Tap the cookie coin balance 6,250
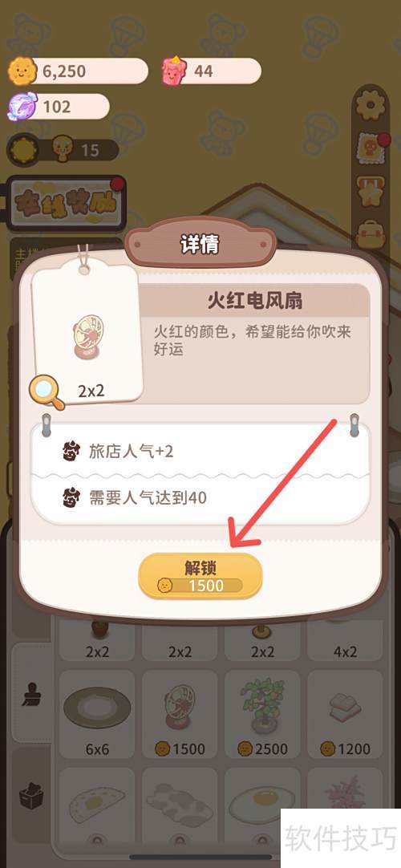Viewport: 401px width, 868px height. [78, 71]
